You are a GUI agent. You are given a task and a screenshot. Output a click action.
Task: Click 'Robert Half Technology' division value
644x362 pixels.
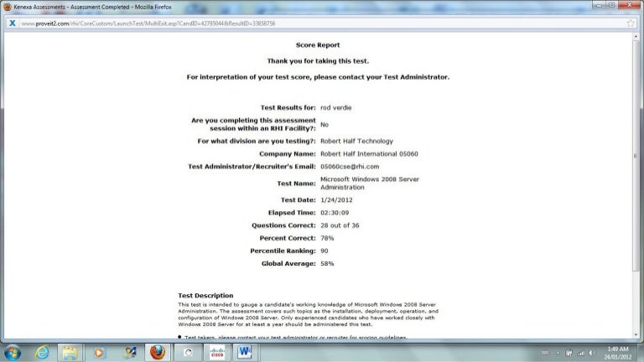(356, 141)
